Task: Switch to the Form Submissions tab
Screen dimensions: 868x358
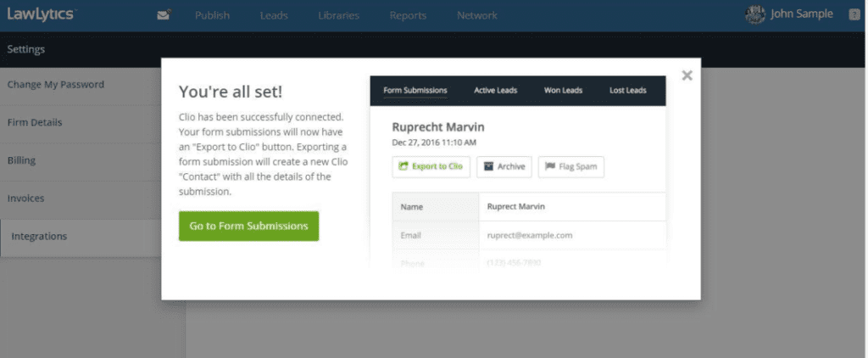Action: [415, 90]
